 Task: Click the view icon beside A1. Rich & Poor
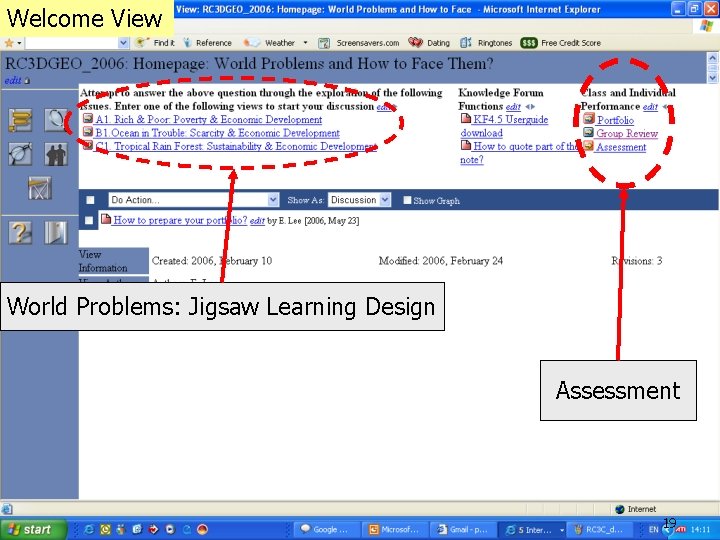88,118
